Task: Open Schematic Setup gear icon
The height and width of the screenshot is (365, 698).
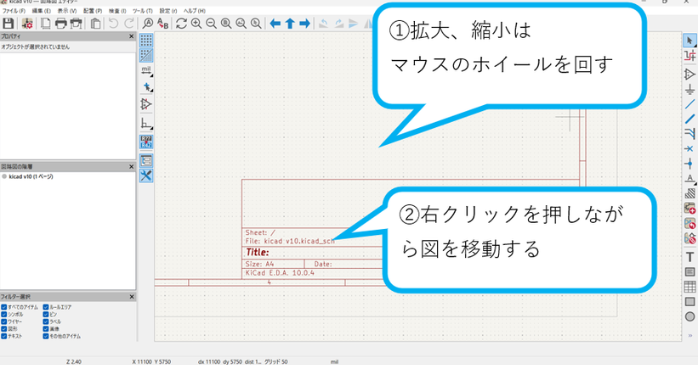Action: (x=27, y=23)
